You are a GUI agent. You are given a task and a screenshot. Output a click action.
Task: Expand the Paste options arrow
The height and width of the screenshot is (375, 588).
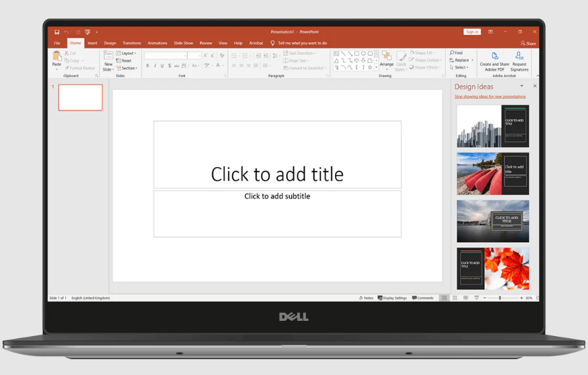click(57, 69)
